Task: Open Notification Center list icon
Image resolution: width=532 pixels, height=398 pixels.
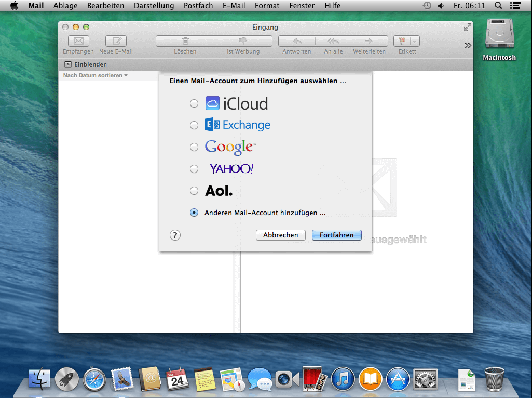Action: click(x=515, y=5)
